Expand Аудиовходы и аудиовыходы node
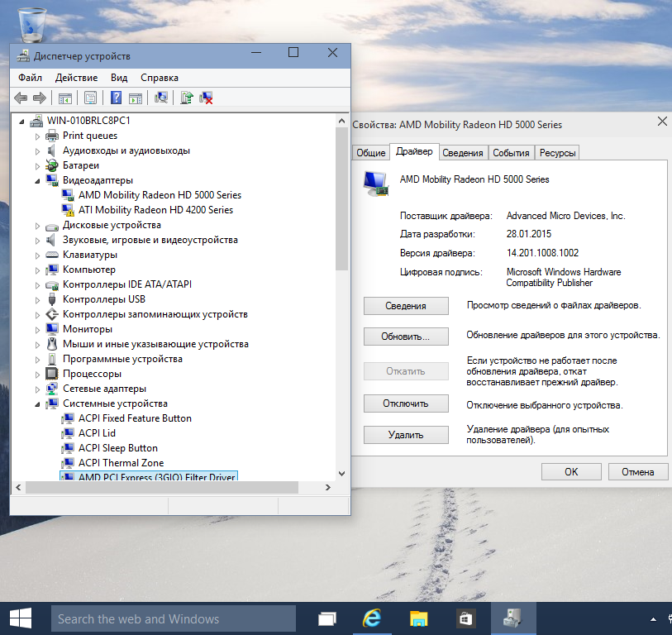 click(x=38, y=151)
